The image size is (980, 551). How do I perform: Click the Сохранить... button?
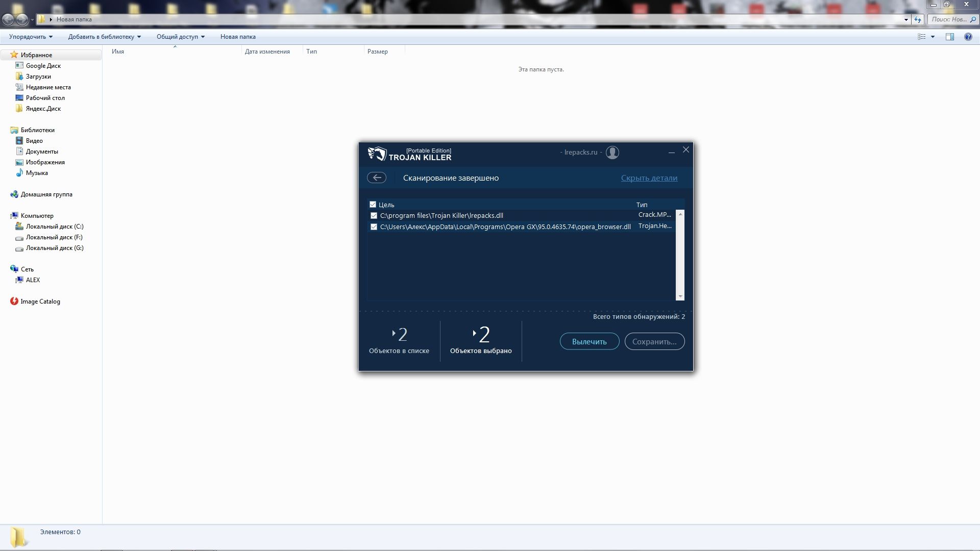654,341
